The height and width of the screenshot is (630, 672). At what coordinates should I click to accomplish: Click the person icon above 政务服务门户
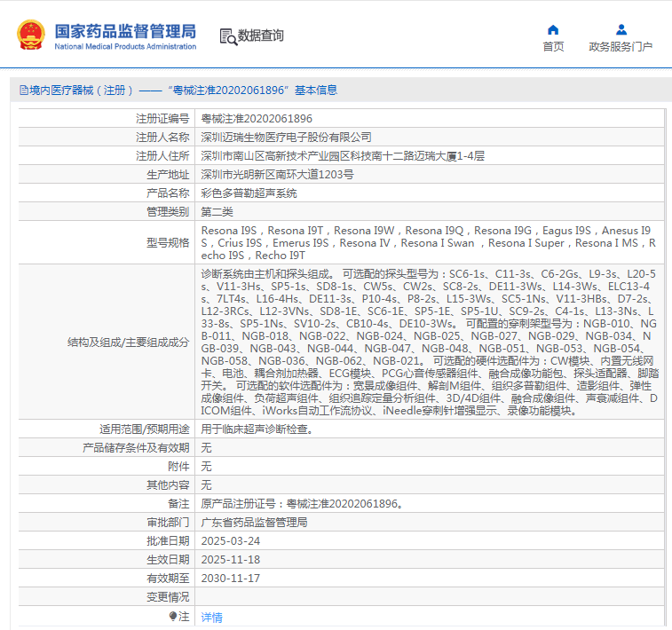[x=621, y=29]
